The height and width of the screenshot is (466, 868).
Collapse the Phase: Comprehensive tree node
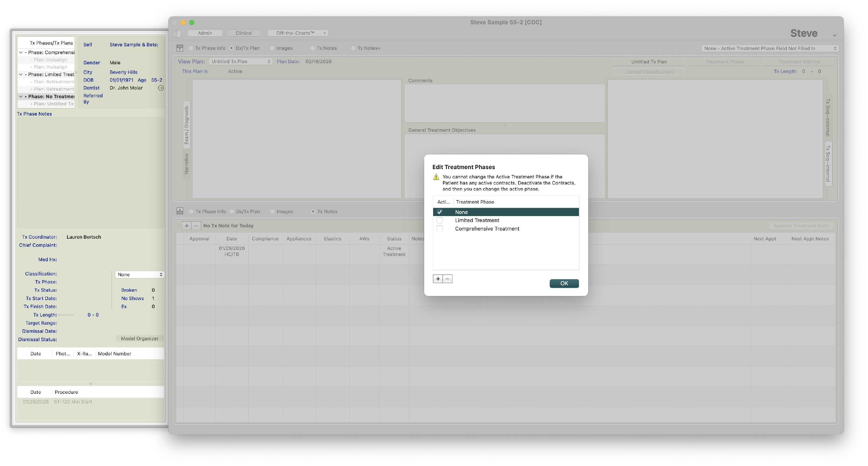(x=21, y=52)
